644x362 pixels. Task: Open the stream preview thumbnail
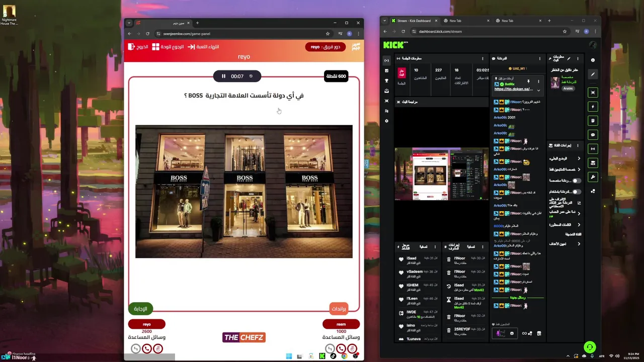tap(441, 174)
